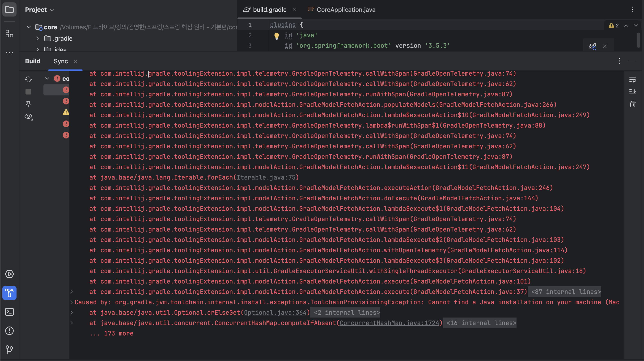Dismiss the Gradle changes floating notification
Viewport: 644px width, 361px height.
pos(605,46)
